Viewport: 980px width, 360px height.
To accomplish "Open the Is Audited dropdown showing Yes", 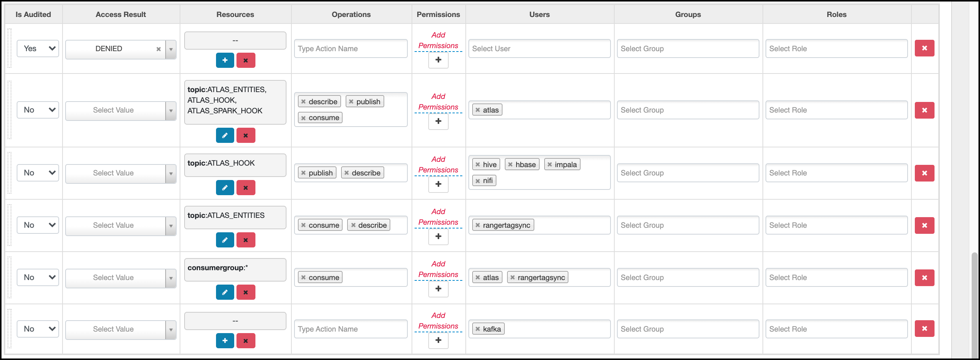I will click(x=38, y=49).
